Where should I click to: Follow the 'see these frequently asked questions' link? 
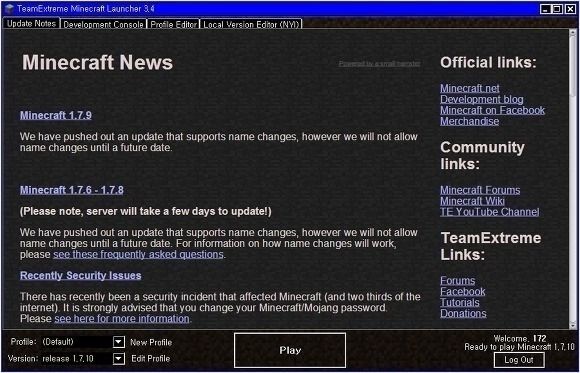pyautogui.click(x=138, y=255)
